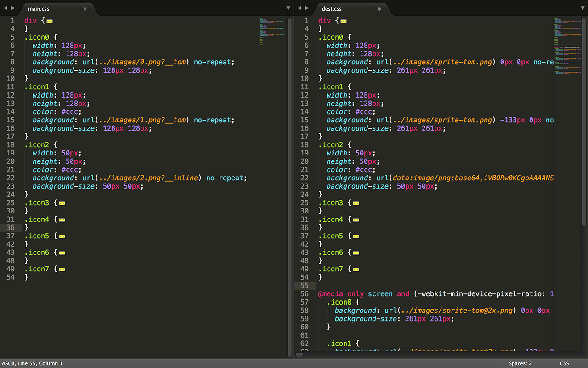Unfold the .icon4 block in main.css
588x368 pixels.
62,219
